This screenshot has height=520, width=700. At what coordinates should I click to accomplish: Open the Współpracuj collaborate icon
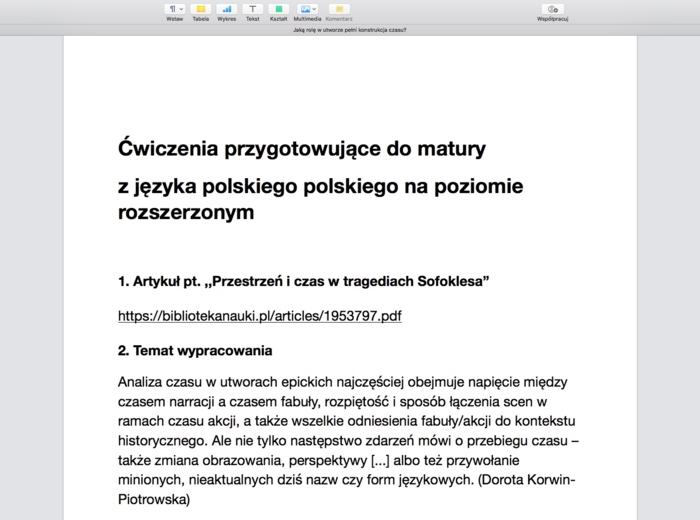coord(553,9)
